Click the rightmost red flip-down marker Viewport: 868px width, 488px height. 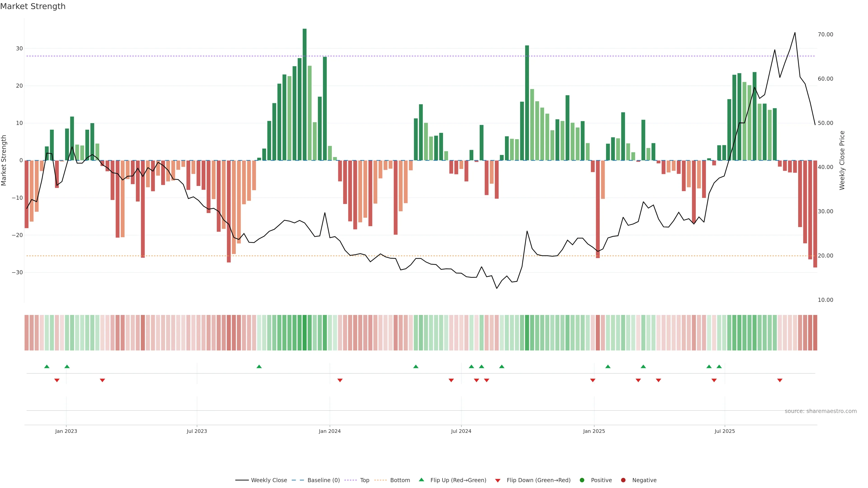[x=780, y=380]
